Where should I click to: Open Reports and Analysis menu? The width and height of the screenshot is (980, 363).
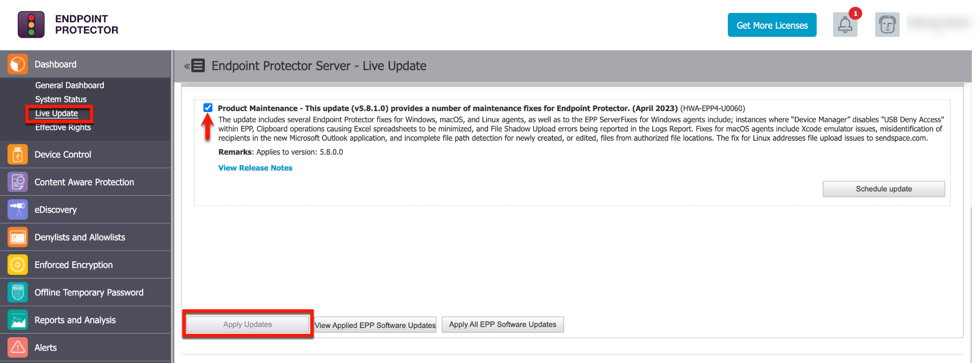click(x=85, y=320)
